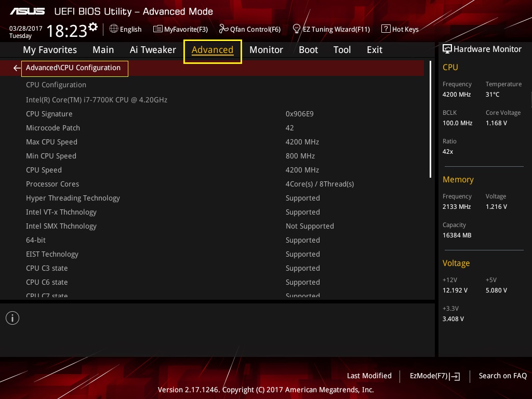Click the Intel SMX Thchnology row
Screen dimensions: 532x399
212,226
